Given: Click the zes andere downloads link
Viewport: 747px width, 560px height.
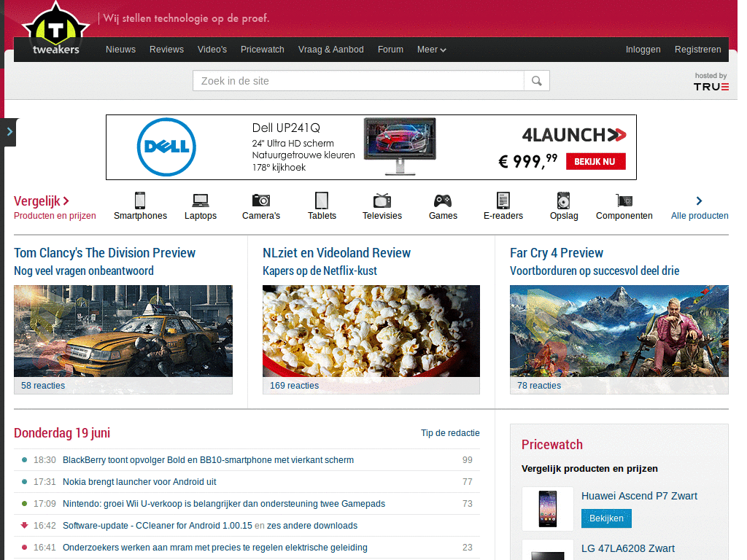Looking at the screenshot, I should point(312,526).
